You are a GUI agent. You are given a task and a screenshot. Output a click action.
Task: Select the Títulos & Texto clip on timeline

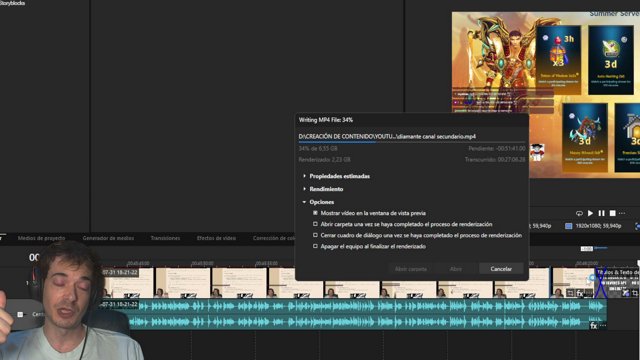pos(618,282)
